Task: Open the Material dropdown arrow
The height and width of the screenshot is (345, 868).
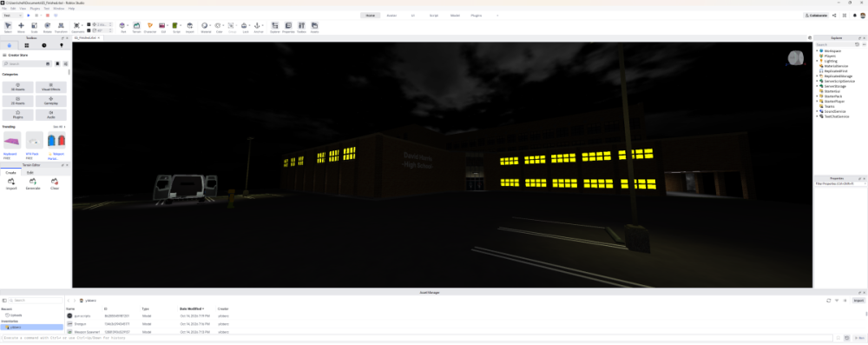Action: pyautogui.click(x=210, y=25)
